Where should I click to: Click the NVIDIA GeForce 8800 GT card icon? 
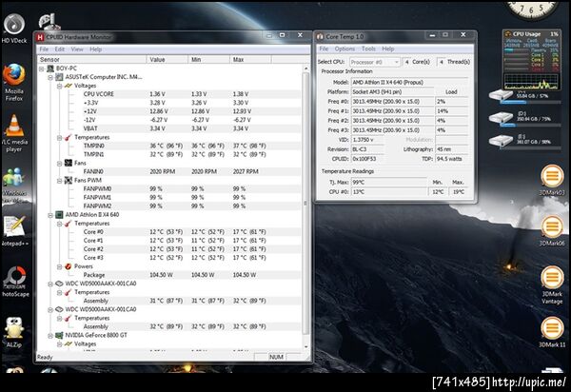[59, 335]
